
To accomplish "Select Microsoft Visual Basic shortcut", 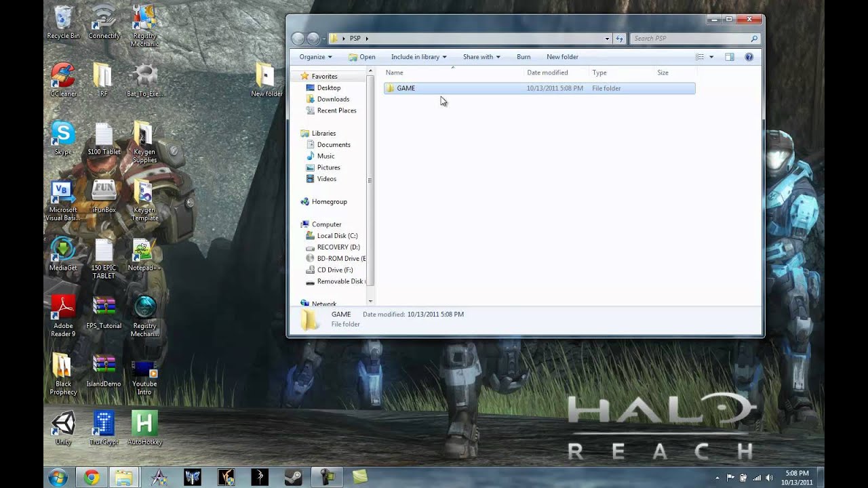I will [x=63, y=201].
